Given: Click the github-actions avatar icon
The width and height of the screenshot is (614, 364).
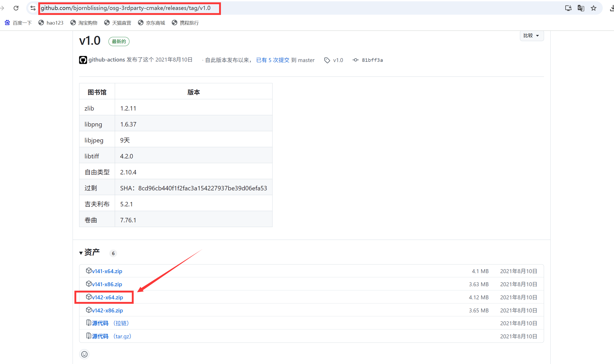Looking at the screenshot, I should [x=83, y=60].
